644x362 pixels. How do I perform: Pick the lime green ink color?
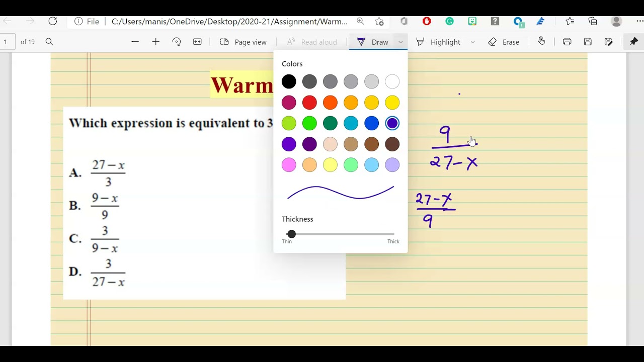pos(289,123)
